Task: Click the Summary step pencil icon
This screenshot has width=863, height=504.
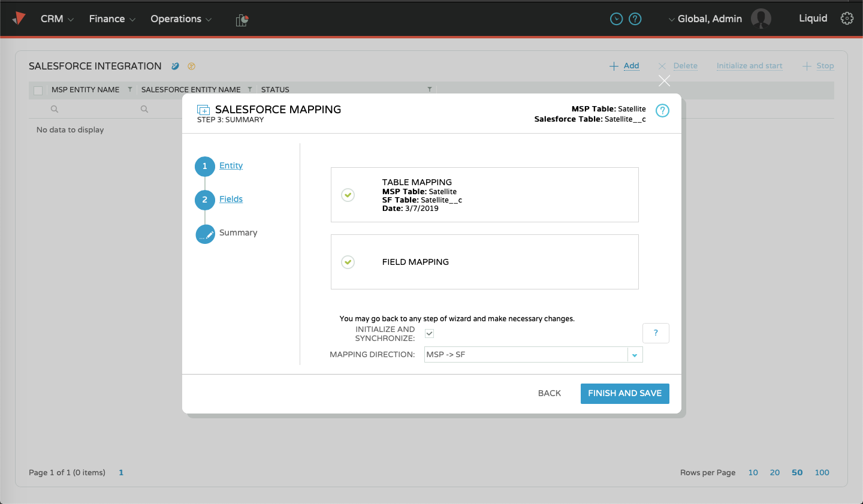Action: [x=205, y=234]
